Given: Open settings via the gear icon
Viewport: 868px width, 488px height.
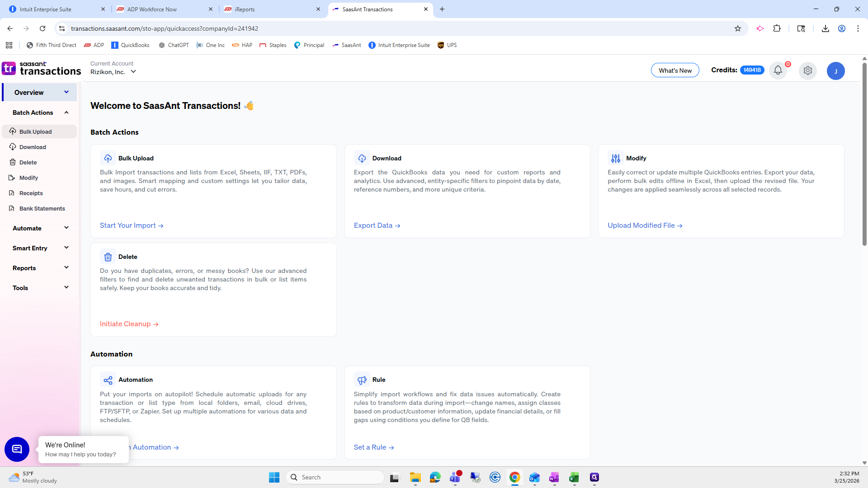Looking at the screenshot, I should tap(807, 70).
